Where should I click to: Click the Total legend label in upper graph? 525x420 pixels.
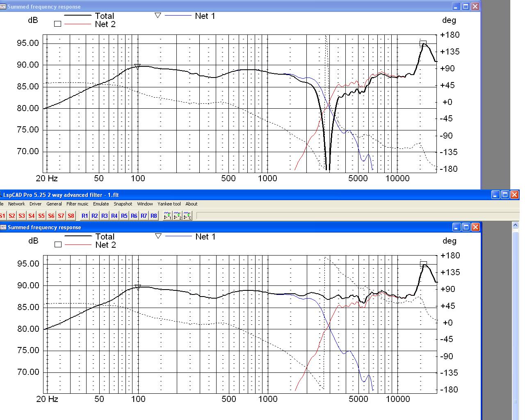(x=105, y=16)
